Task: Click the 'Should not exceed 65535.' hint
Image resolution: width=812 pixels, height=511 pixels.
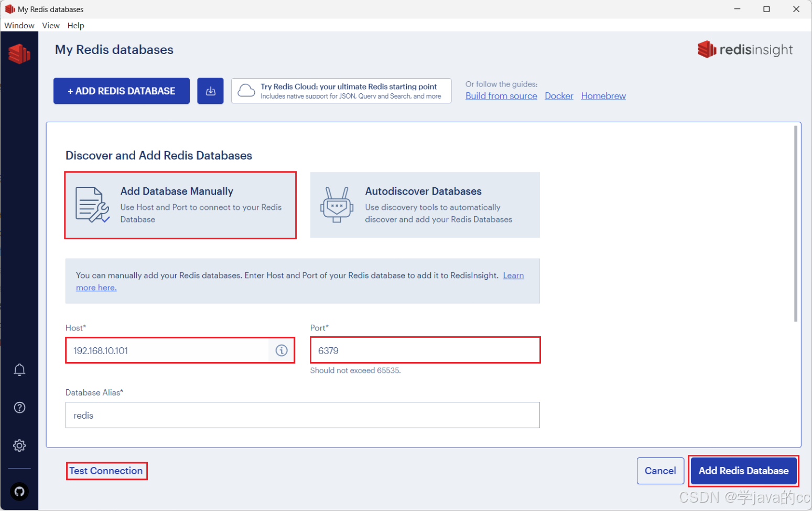Action: tap(355, 370)
